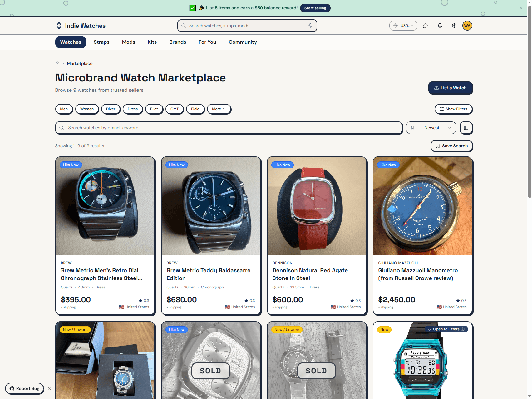Image resolution: width=532 pixels, height=399 pixels.
Task: Open the Newest sort dropdown
Action: click(x=431, y=128)
